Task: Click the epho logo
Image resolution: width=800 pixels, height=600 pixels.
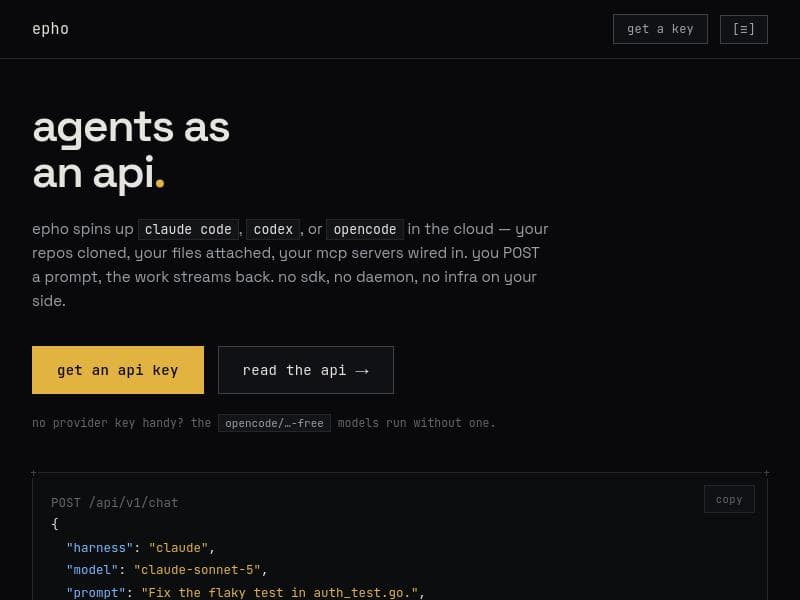Action: coord(50,29)
